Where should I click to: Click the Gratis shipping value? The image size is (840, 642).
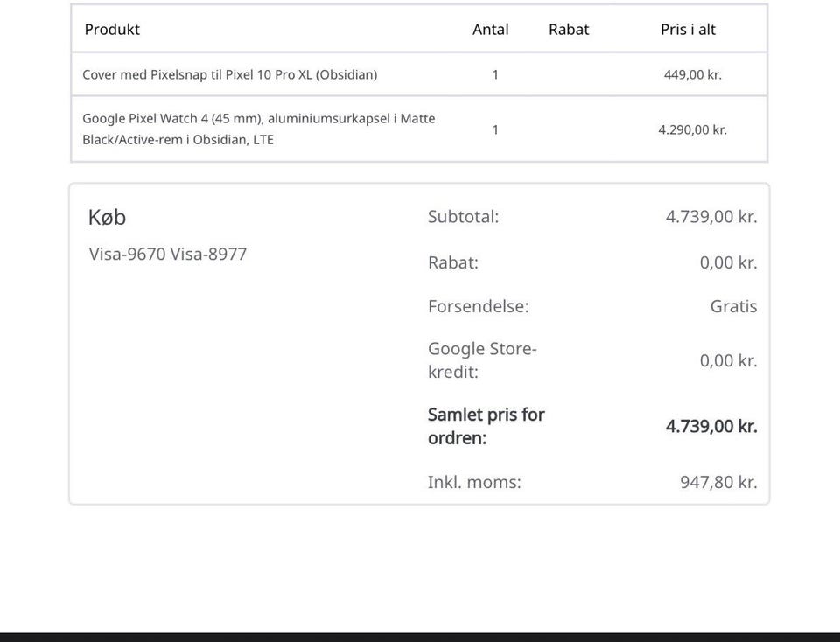coord(733,307)
